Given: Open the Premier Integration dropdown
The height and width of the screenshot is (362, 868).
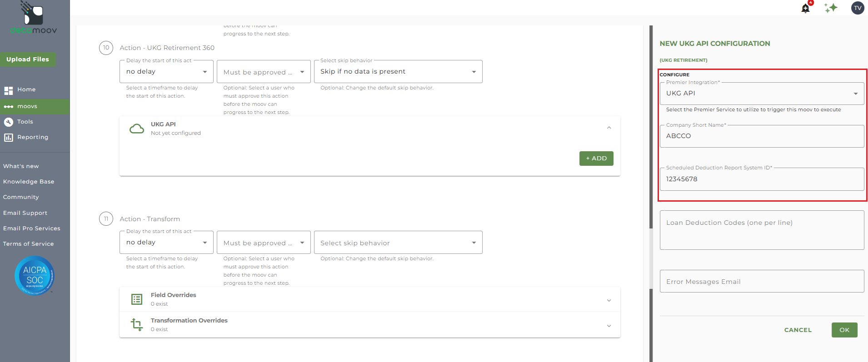Looking at the screenshot, I should point(762,94).
